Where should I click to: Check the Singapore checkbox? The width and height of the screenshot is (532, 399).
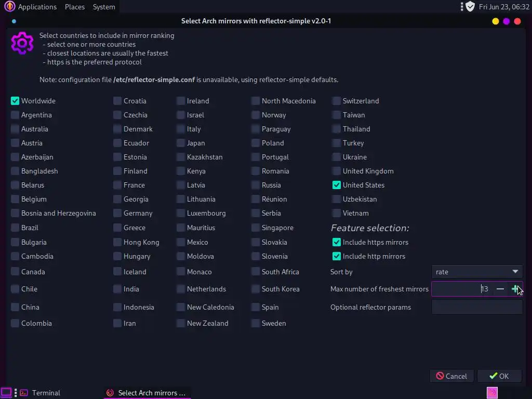(x=255, y=228)
